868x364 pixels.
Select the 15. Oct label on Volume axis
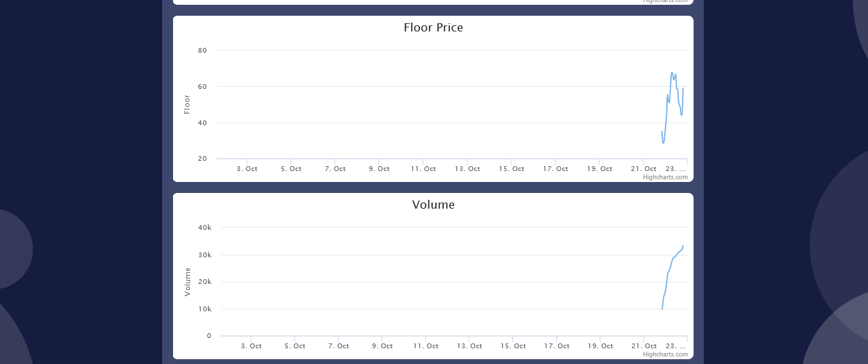pos(513,346)
